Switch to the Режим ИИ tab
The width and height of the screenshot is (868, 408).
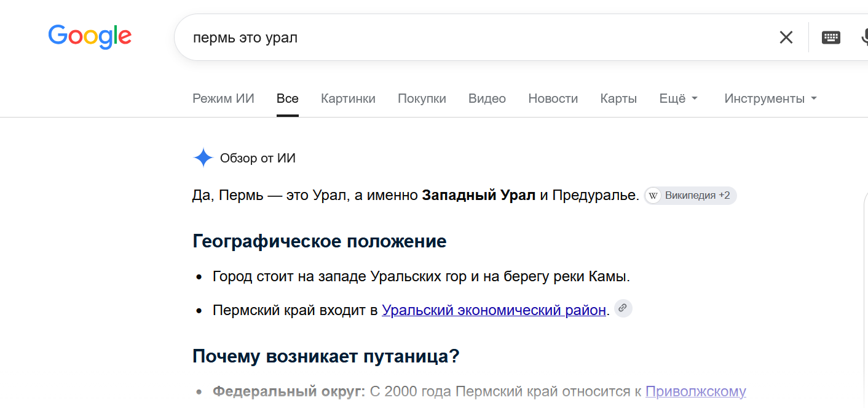click(x=223, y=98)
